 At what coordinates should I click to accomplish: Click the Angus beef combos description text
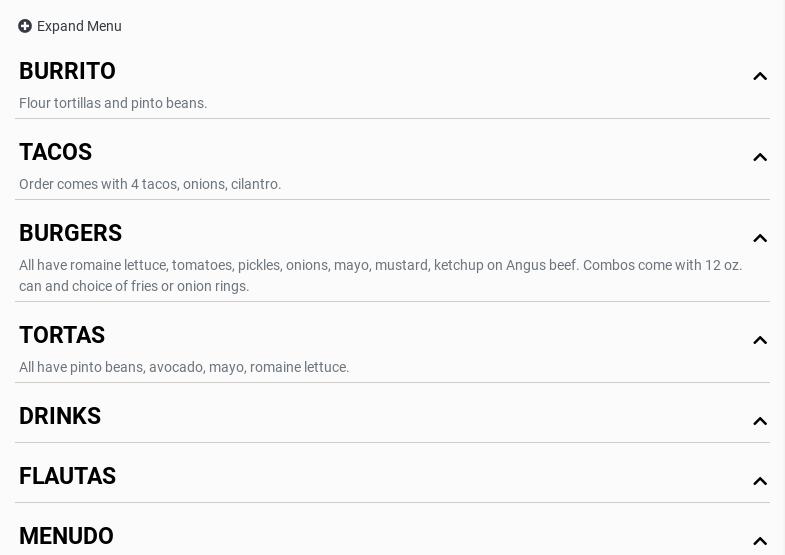coord(380,275)
